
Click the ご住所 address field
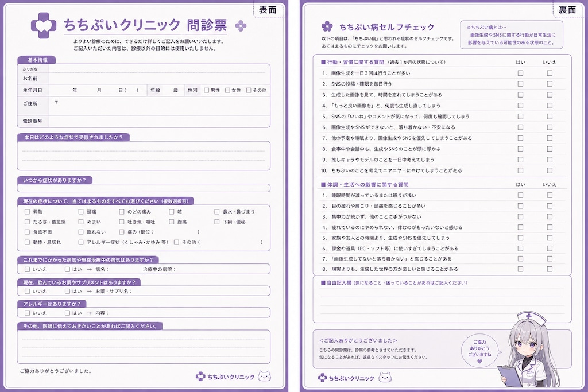(160, 106)
